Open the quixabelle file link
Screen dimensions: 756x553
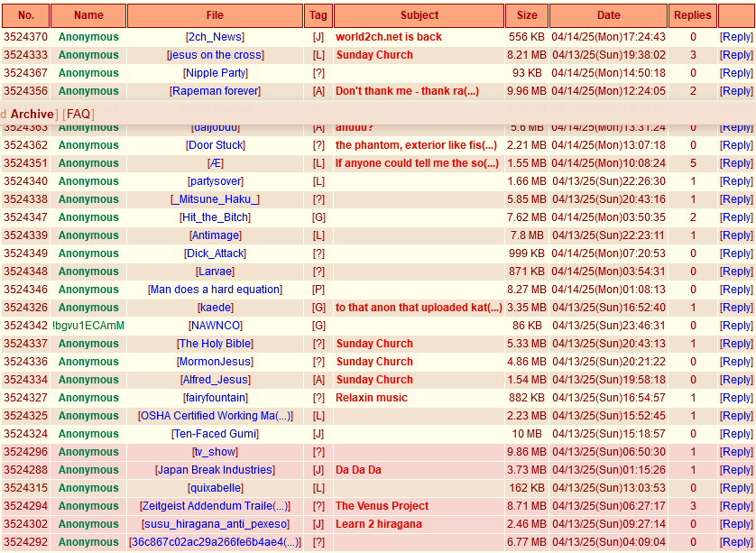click(216, 488)
